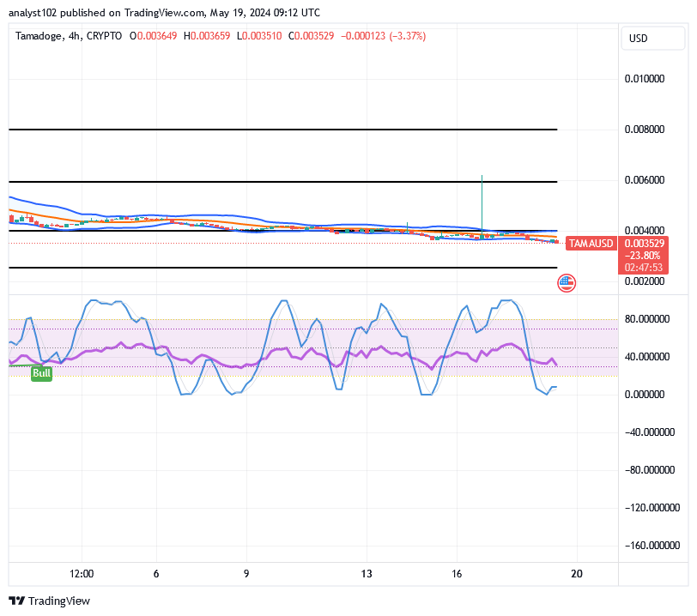Click the date 16 on time axis
The image size is (697, 616).
(x=457, y=574)
